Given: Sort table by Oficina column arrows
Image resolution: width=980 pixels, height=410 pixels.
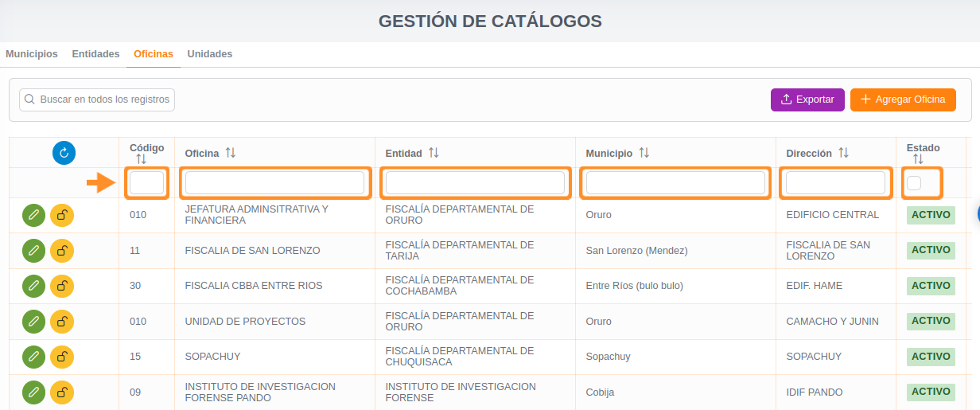Looking at the screenshot, I should [231, 152].
